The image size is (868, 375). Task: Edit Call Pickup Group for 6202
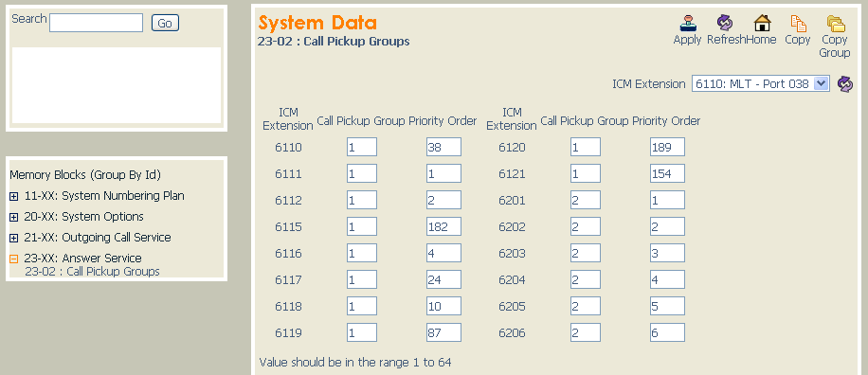point(586,226)
